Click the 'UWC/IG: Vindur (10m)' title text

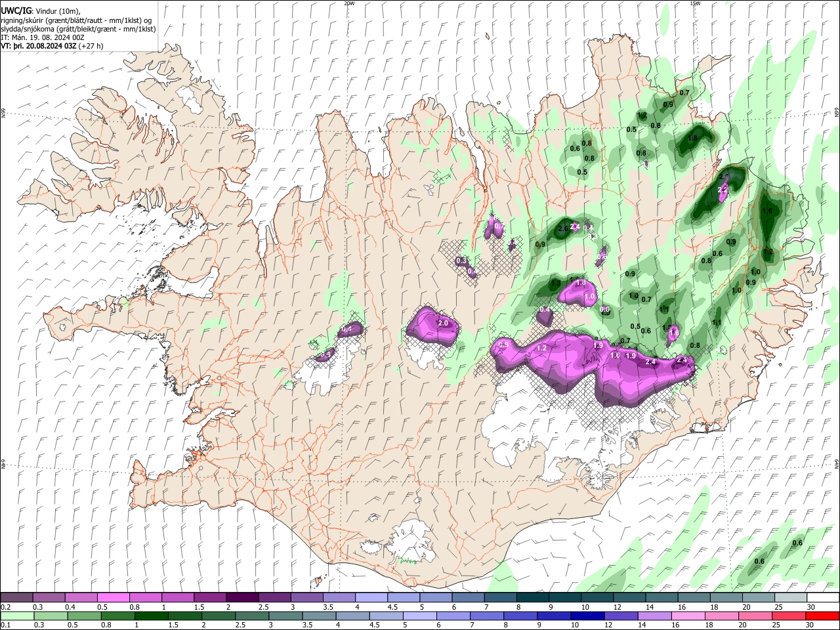[41, 11]
